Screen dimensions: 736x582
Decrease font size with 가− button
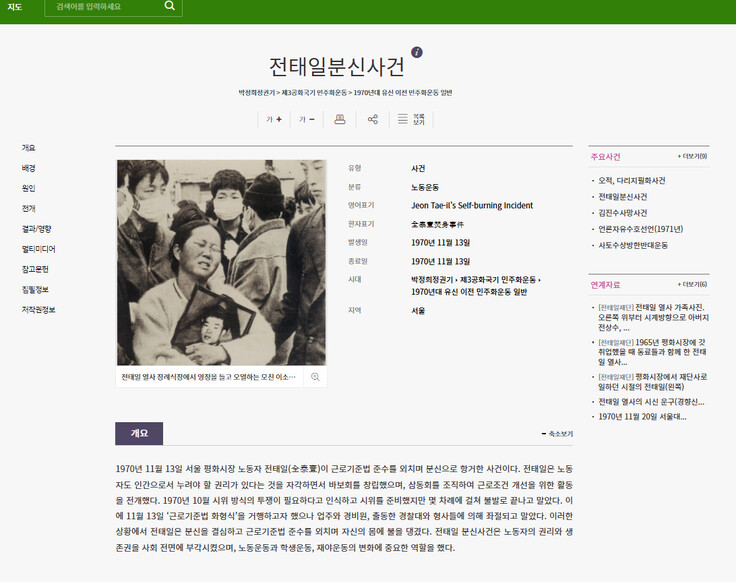306,119
